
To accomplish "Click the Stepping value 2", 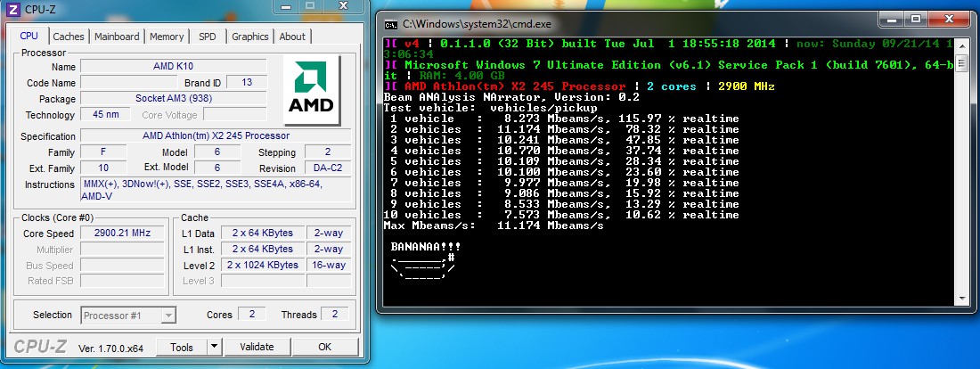I will (x=328, y=152).
